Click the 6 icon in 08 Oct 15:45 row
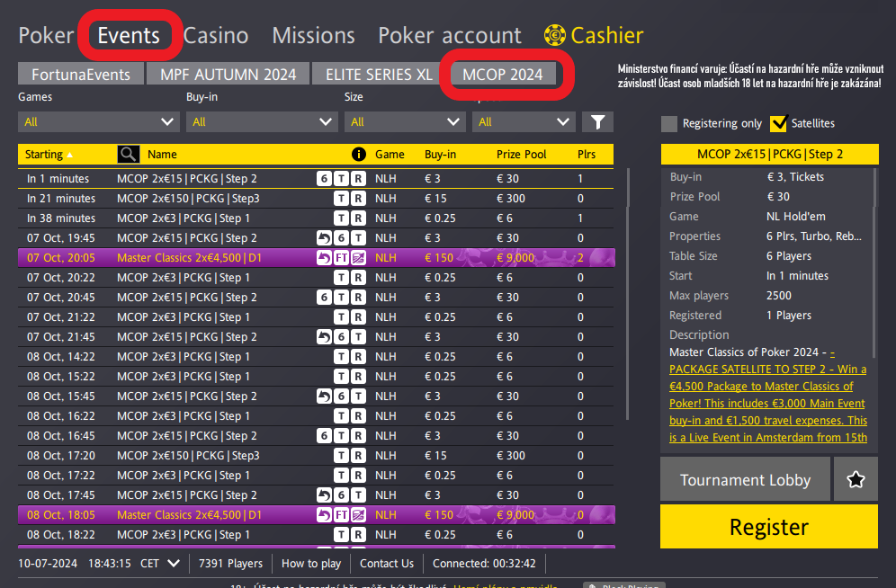This screenshot has width=896, height=588. click(x=341, y=396)
